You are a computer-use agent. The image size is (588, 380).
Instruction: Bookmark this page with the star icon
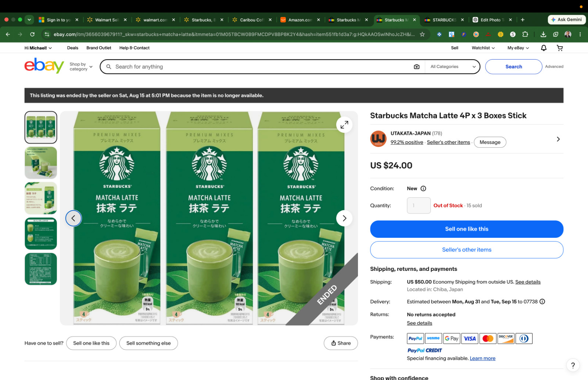coord(422,34)
